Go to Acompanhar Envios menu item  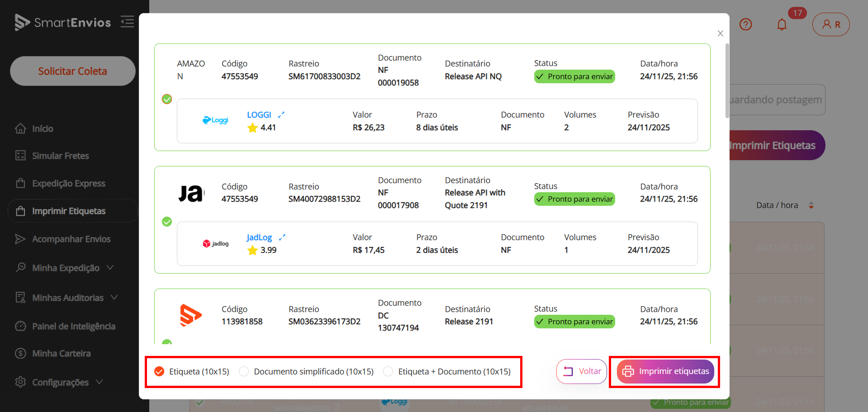tap(71, 239)
